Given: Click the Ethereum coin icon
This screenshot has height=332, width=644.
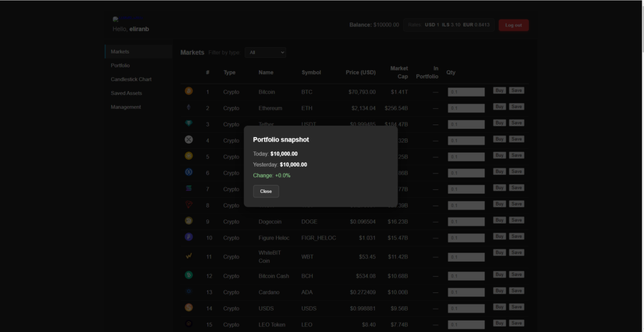Looking at the screenshot, I should click(x=189, y=108).
